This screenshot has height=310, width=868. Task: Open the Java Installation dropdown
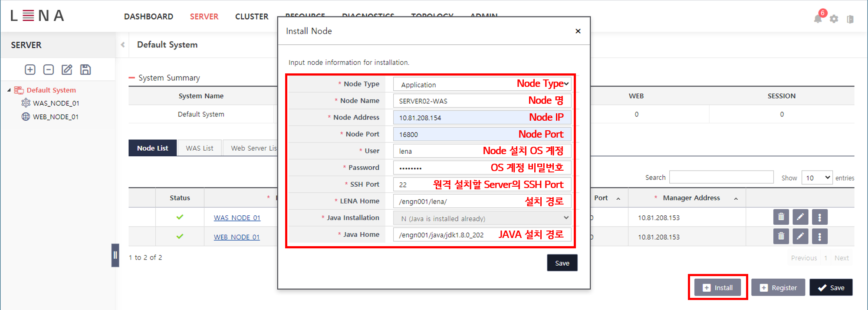tap(482, 218)
